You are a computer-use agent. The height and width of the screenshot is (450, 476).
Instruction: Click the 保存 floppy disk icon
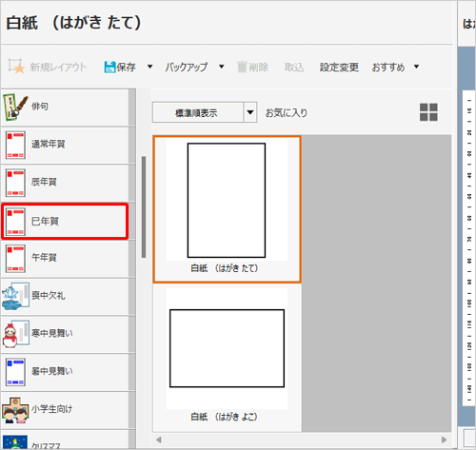point(109,67)
